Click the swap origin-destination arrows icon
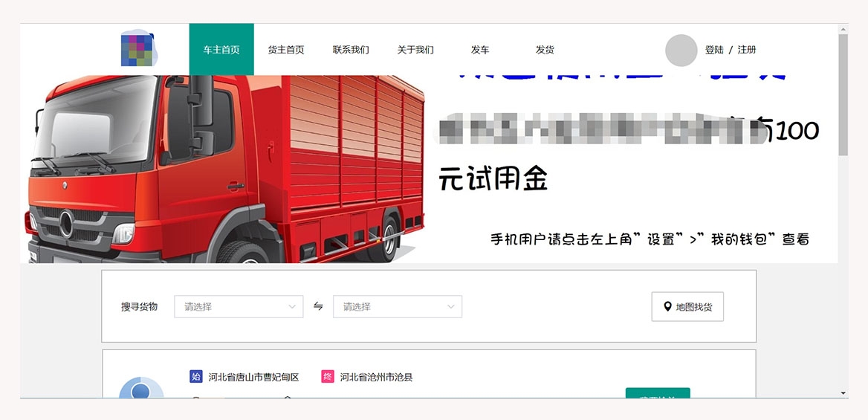This screenshot has height=420, width=868. coord(318,306)
